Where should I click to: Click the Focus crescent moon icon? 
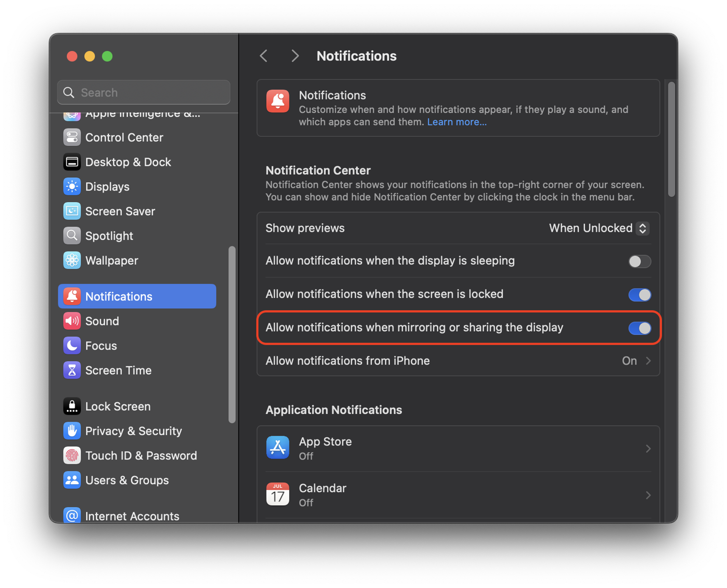point(72,346)
